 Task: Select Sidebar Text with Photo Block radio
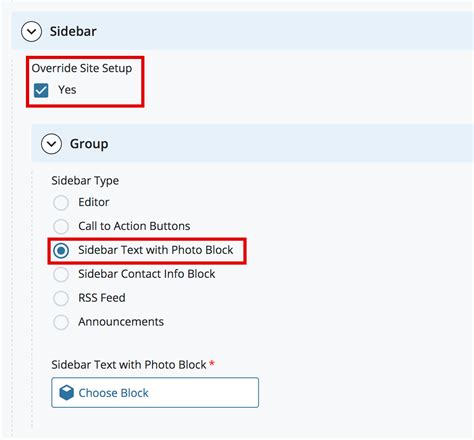(x=61, y=250)
